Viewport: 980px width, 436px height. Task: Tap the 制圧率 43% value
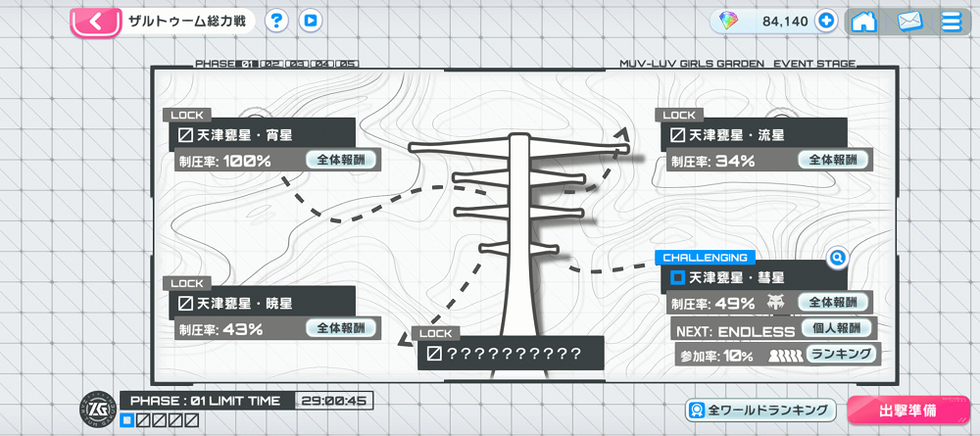click(243, 329)
